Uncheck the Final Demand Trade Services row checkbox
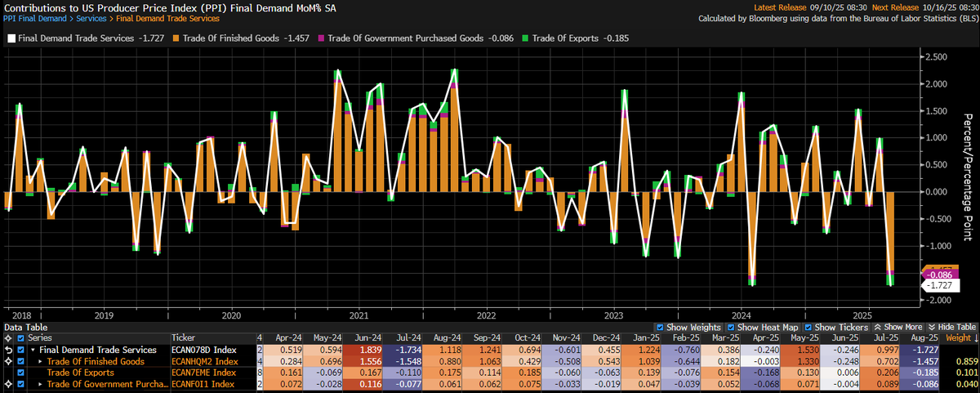The image size is (980, 393). pyautogui.click(x=22, y=349)
